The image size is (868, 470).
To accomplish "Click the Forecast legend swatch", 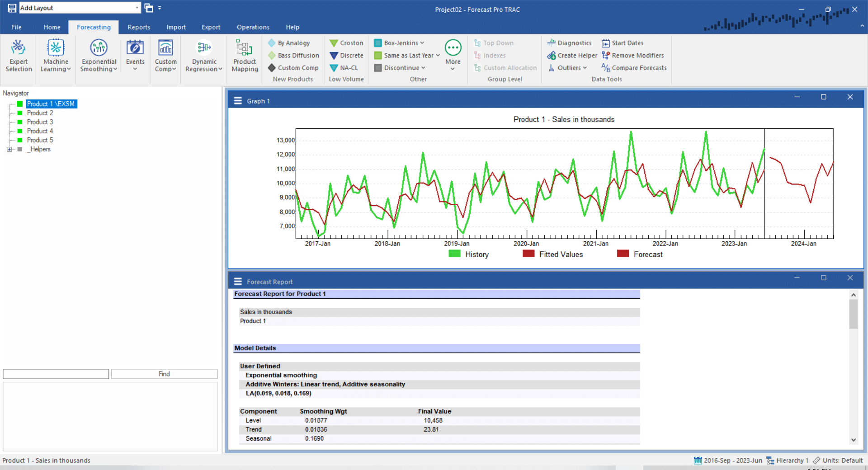I will pos(623,254).
